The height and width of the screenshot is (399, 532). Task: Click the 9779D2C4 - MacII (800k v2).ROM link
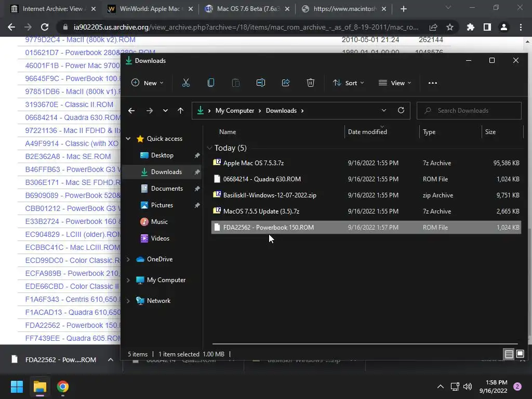pos(80,39)
